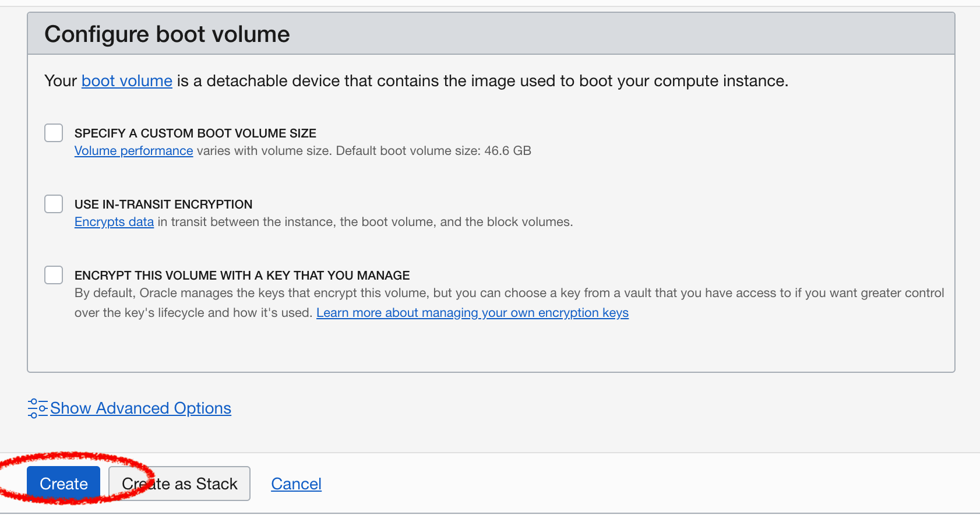The height and width of the screenshot is (515, 980).
Task: Cancel the instance creation
Action: coord(296,484)
